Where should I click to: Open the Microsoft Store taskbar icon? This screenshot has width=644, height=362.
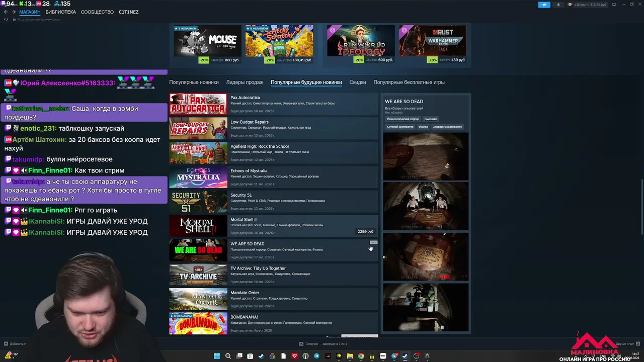click(250, 356)
